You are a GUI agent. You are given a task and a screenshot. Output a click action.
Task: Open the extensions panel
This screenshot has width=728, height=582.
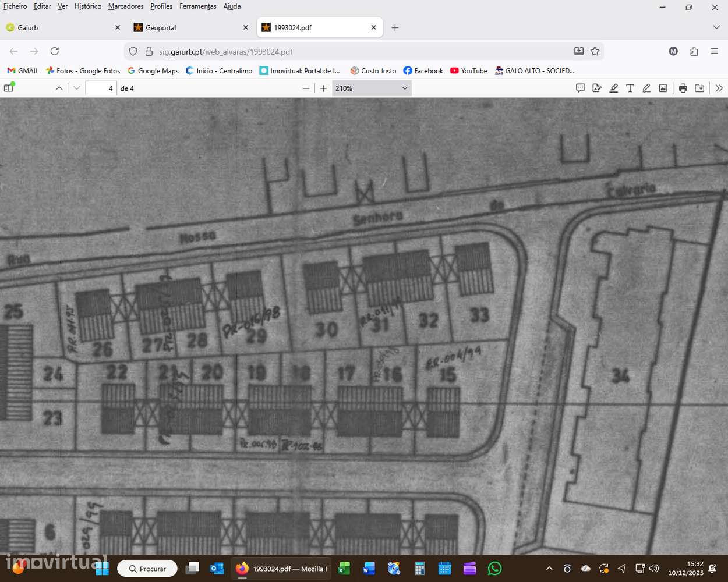(x=694, y=51)
